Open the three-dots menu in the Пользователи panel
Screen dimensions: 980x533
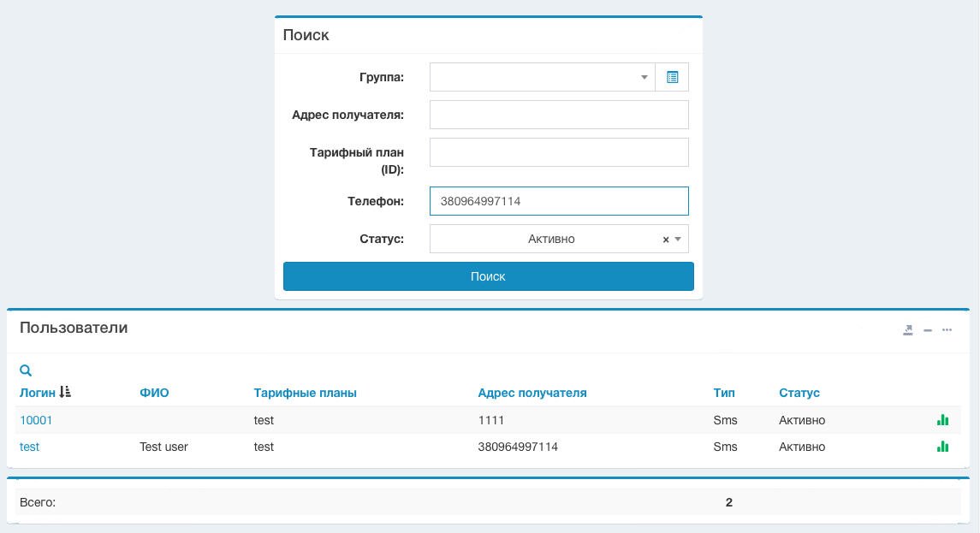pyautogui.click(x=947, y=330)
